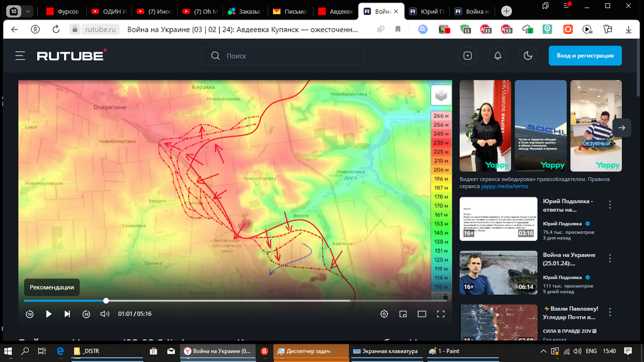Go to the RUTUBE logo homepage
The height and width of the screenshot is (362, 644).
click(x=72, y=55)
